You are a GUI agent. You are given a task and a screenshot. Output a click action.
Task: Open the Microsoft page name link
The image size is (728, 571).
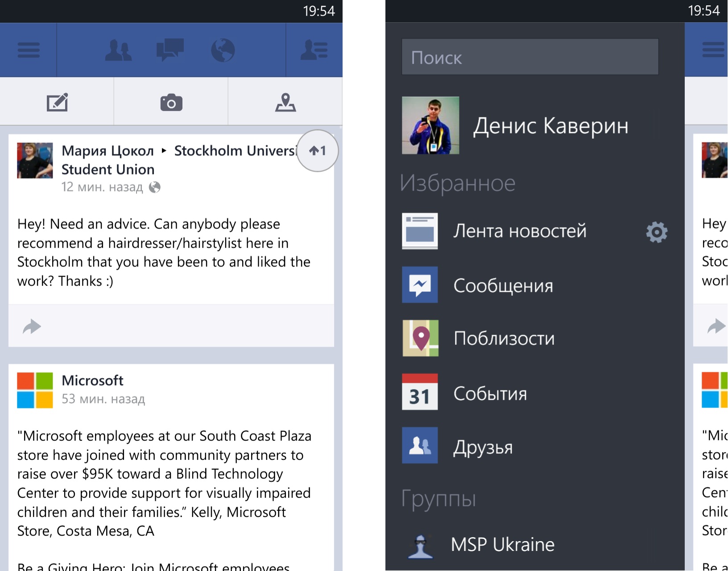(92, 381)
